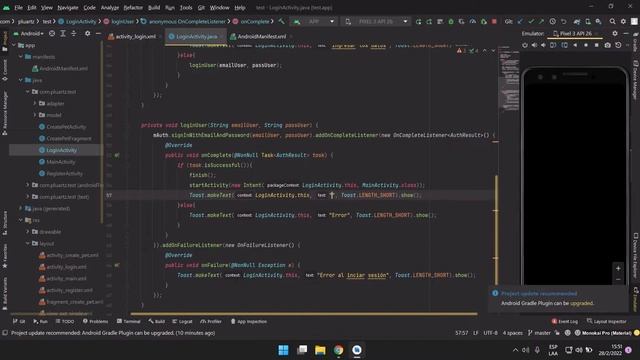Click the Build (hammer) icon in toolbar
Viewport: 640px width, 360px height.
(281, 21)
